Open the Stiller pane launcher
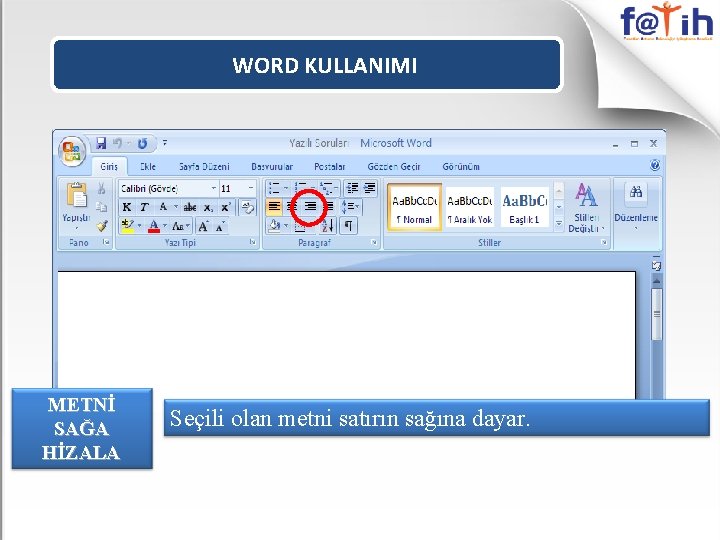Image resolution: width=720 pixels, height=540 pixels. (604, 242)
